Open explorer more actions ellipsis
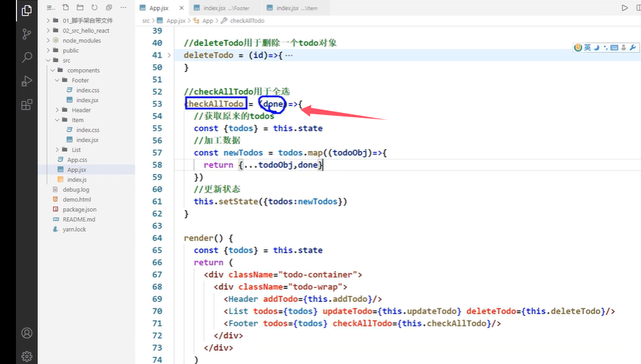The image size is (641, 364). point(123,8)
